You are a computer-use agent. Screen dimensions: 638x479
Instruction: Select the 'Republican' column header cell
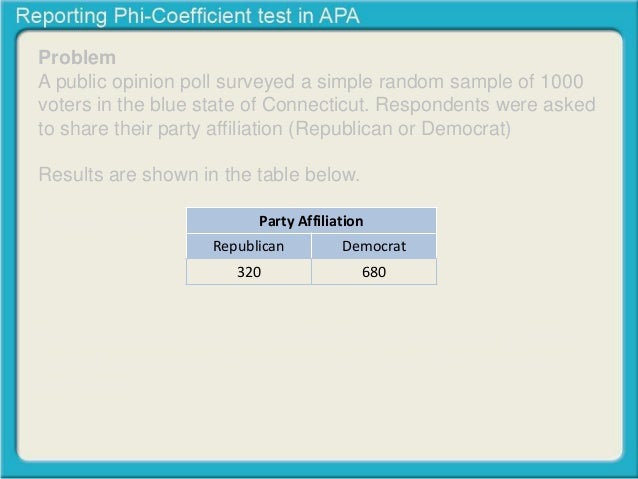coord(249,246)
